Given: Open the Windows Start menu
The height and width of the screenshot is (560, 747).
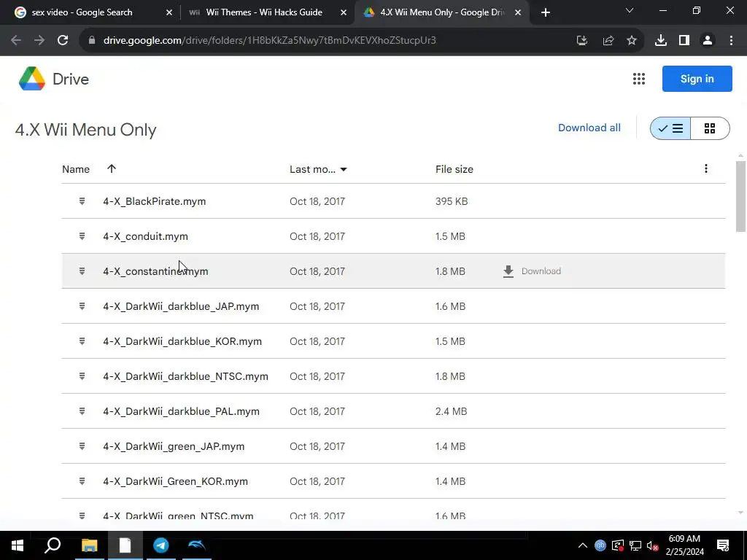Looking at the screenshot, I should [18, 545].
